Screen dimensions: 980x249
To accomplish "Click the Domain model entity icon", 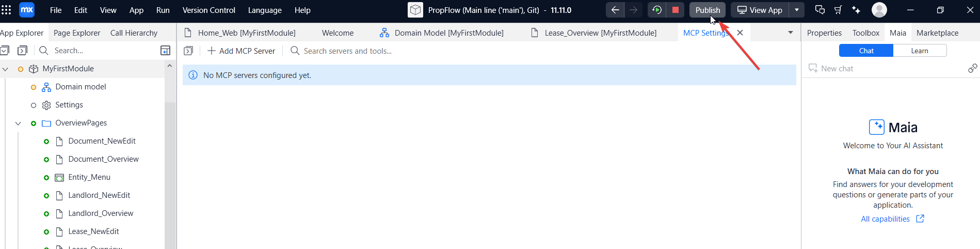I will [x=46, y=87].
